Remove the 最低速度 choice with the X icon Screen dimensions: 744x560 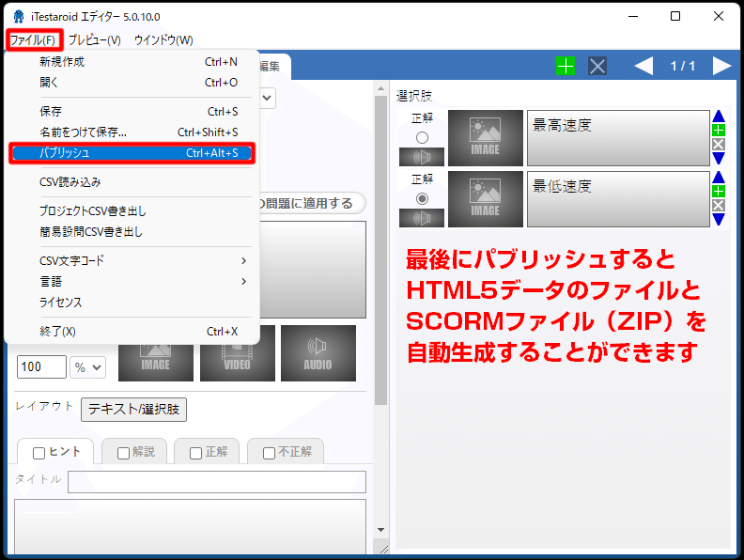click(719, 205)
